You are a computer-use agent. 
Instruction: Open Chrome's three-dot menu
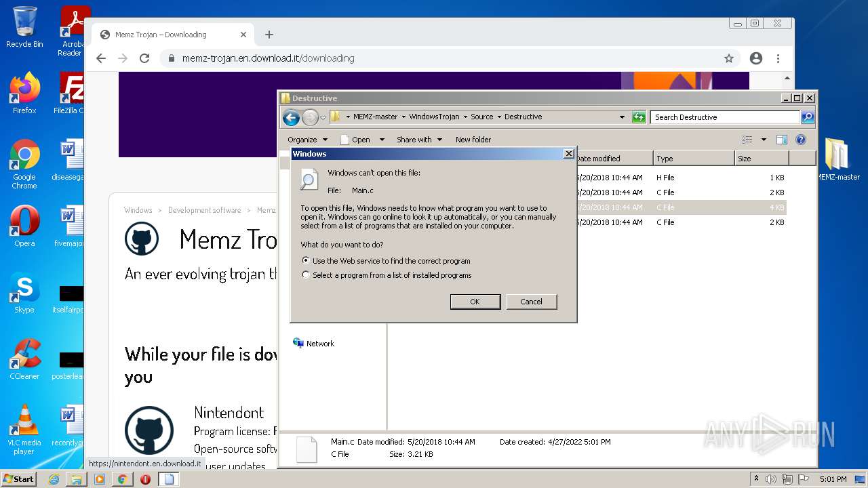click(778, 58)
